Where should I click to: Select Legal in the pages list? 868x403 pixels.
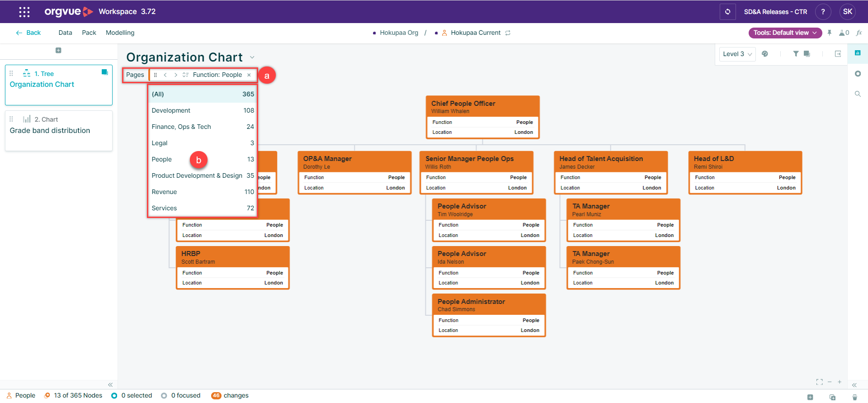tap(203, 143)
